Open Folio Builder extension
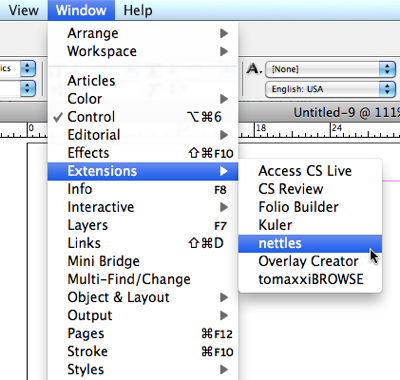The image size is (400, 380). (x=310, y=207)
